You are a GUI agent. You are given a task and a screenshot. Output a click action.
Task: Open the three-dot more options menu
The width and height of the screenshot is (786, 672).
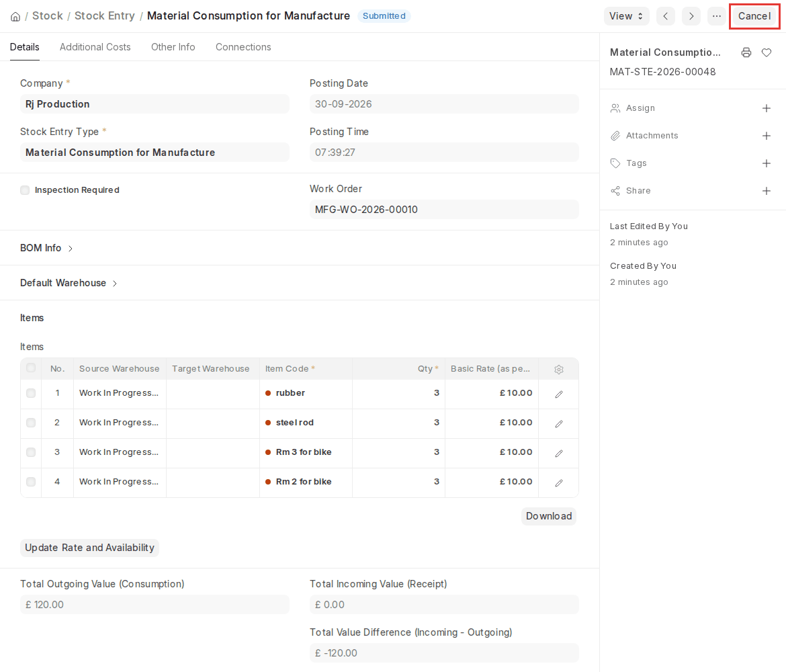tap(717, 16)
